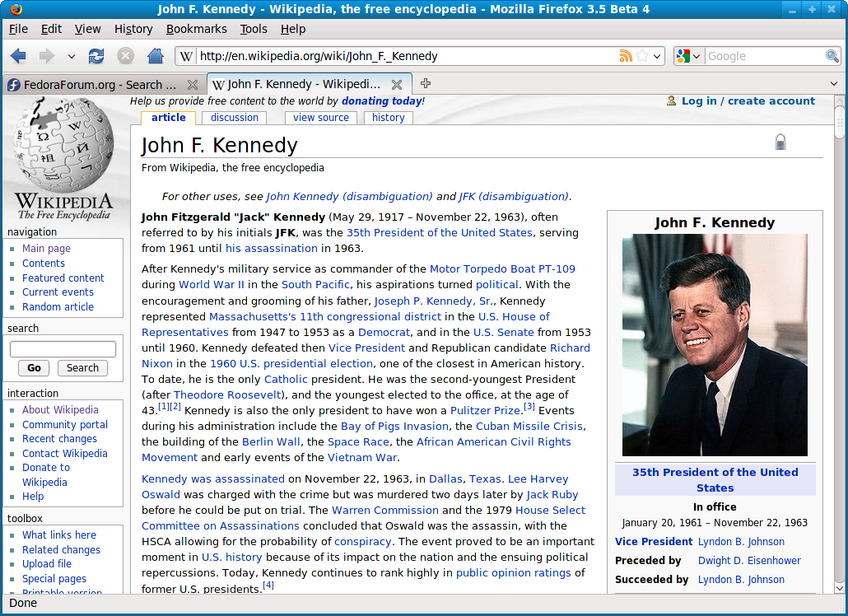Image resolution: width=848 pixels, height=616 pixels.
Task: Click the 35th President of the United States infobox link
Action: 715,480
